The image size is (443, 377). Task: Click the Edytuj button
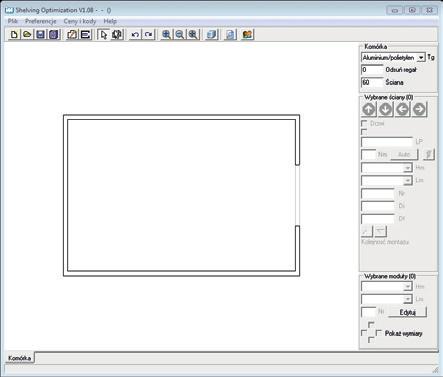pos(407,312)
